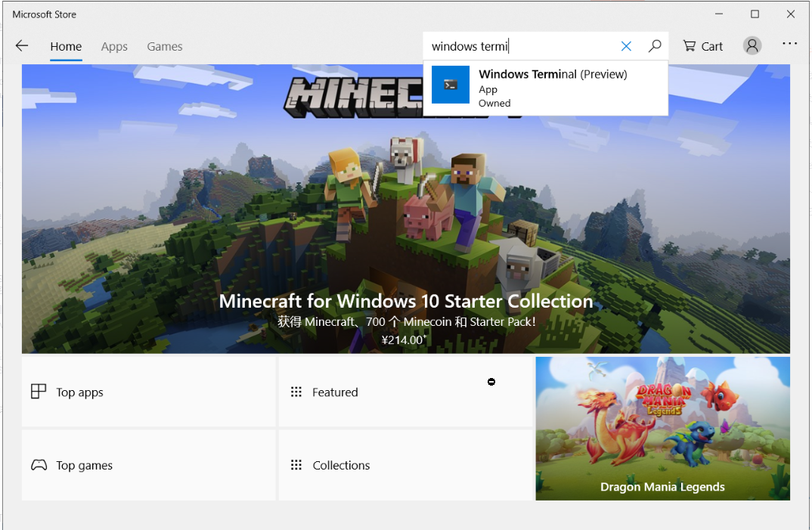Click the Cart text label
This screenshot has width=812, height=530.
pos(712,46)
